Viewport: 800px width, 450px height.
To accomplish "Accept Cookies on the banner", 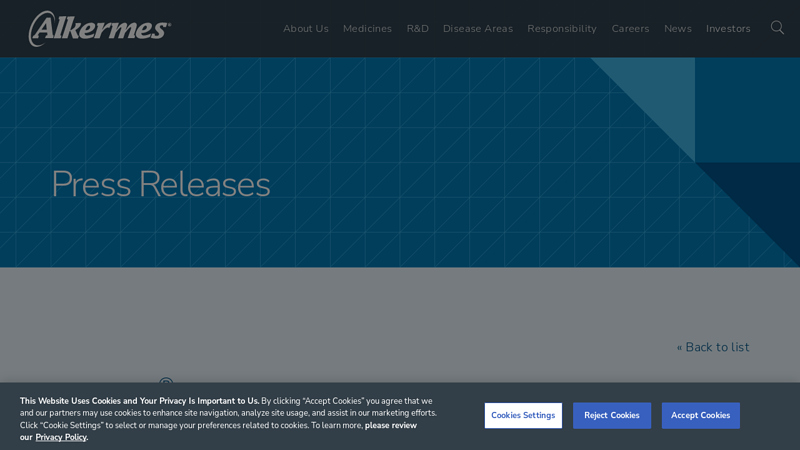I will (x=701, y=415).
